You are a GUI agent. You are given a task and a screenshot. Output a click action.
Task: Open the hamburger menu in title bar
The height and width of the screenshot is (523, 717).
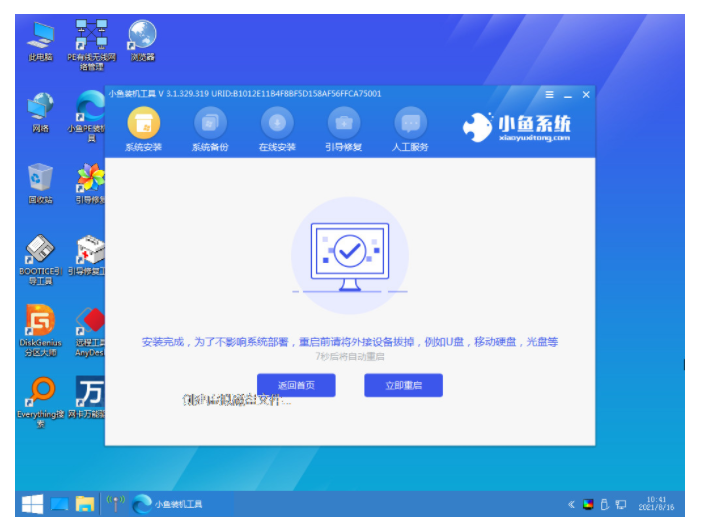click(550, 95)
